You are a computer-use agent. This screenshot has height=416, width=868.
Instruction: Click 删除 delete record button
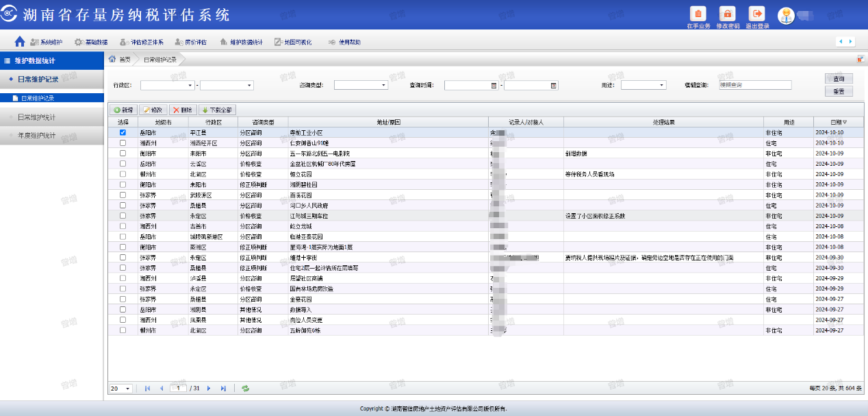[x=183, y=110]
